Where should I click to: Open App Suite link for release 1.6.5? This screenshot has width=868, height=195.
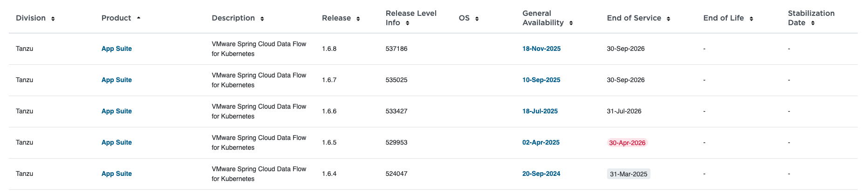pos(116,143)
